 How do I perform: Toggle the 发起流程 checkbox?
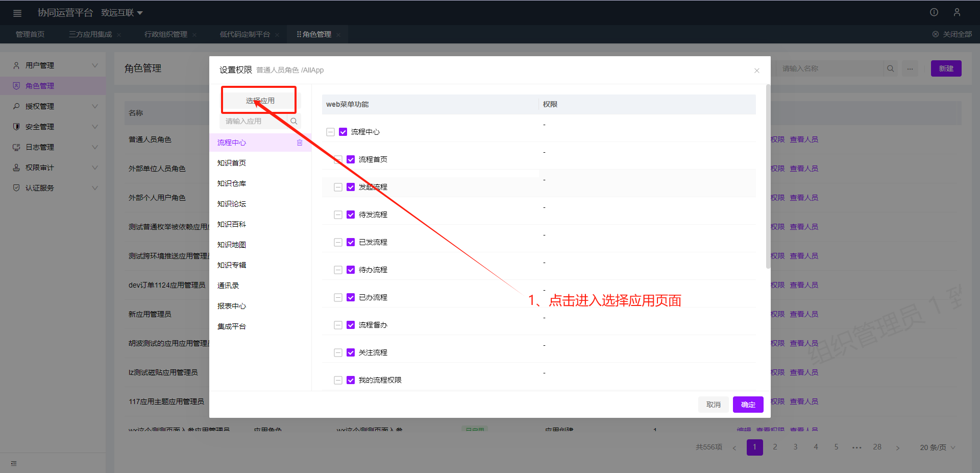pyautogui.click(x=351, y=187)
